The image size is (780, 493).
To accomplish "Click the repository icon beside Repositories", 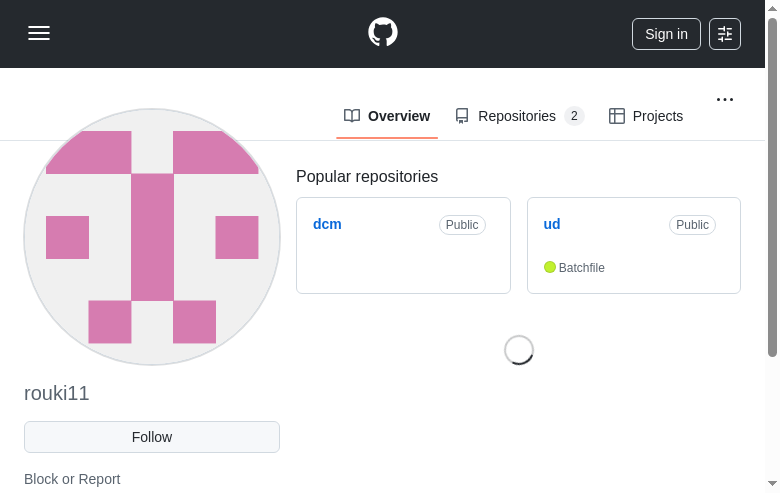I will tap(462, 116).
